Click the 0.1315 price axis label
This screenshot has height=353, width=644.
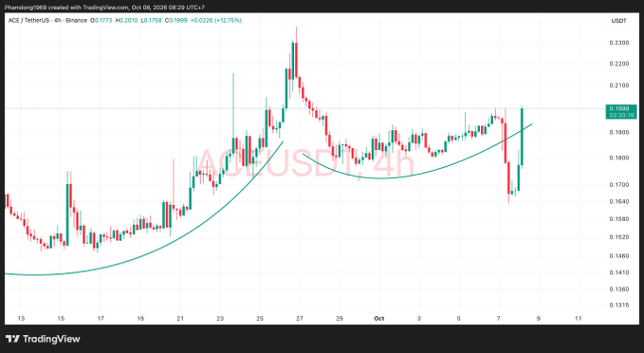(x=619, y=306)
